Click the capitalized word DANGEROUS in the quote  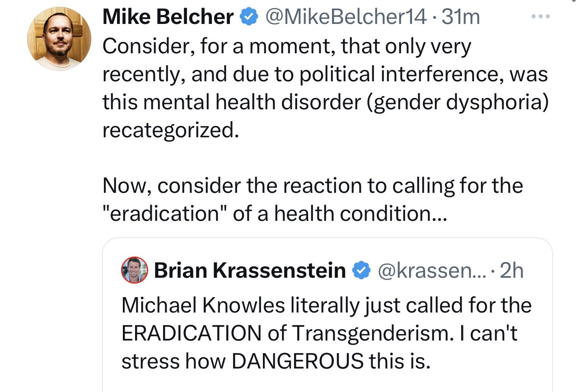[297, 361]
